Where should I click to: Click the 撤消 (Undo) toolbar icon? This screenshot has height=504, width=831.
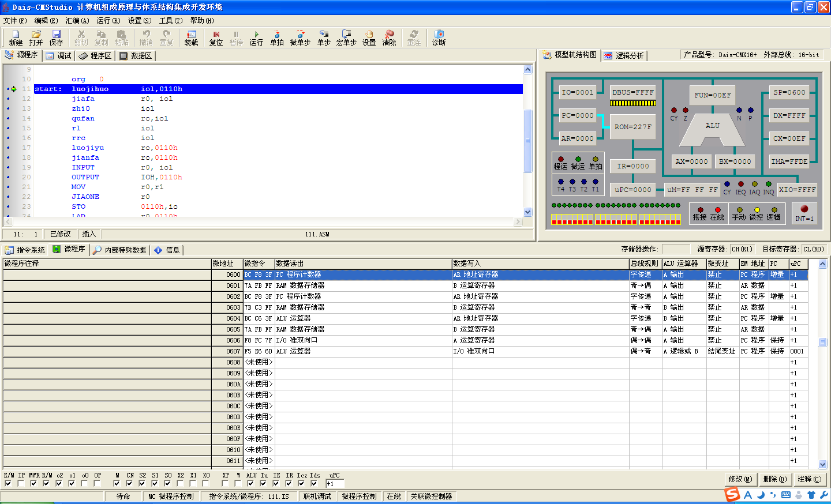pyautogui.click(x=146, y=38)
